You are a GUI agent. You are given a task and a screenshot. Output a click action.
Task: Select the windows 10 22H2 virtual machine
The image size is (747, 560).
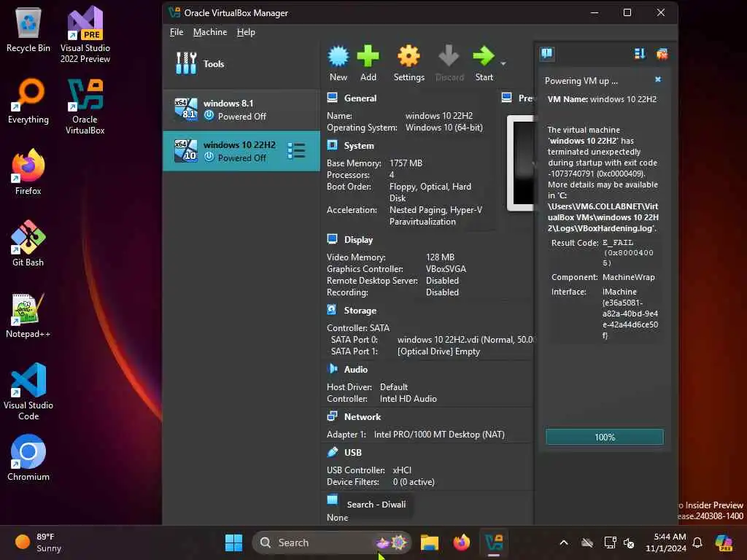click(x=241, y=151)
